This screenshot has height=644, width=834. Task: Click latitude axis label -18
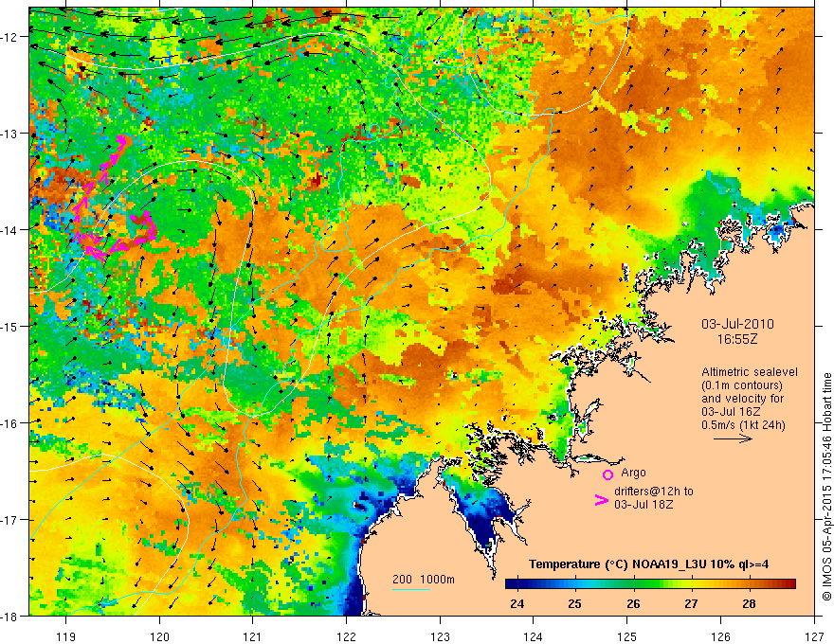[10, 617]
